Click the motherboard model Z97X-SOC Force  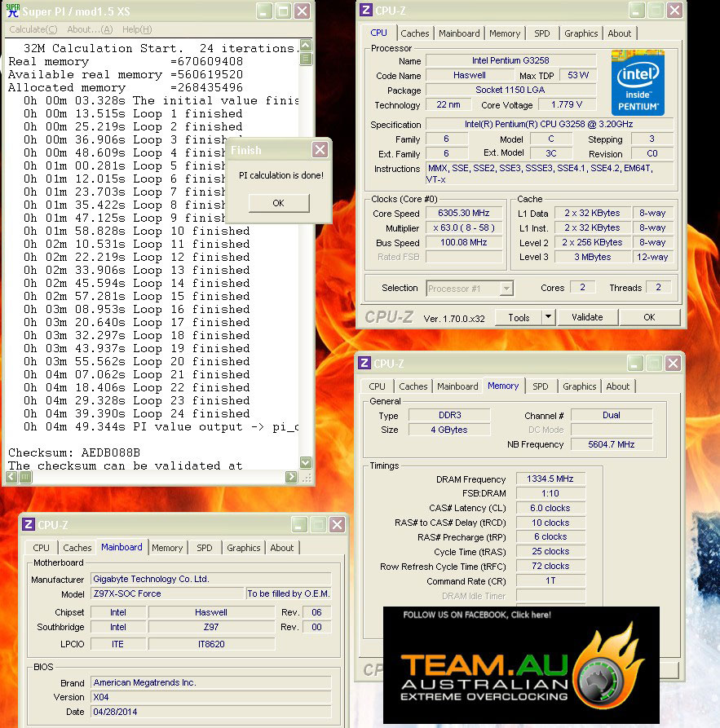point(167,593)
